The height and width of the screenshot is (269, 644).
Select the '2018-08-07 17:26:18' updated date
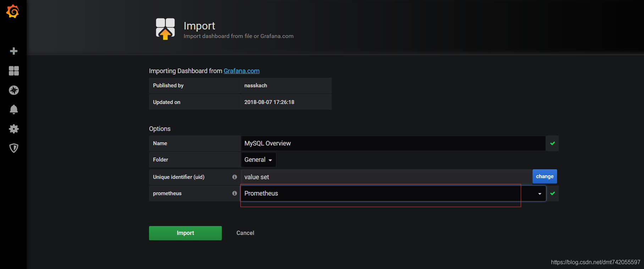pos(269,102)
